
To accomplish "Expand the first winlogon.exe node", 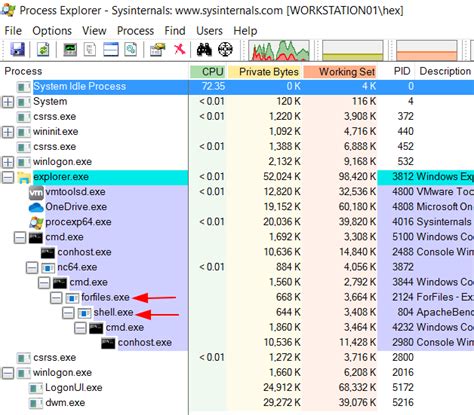I will [x=8, y=162].
